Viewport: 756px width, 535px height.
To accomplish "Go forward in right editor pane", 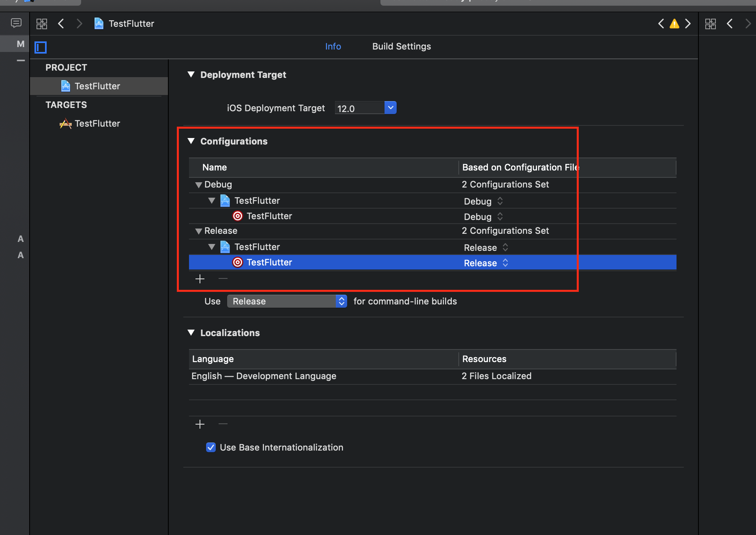I will [748, 24].
